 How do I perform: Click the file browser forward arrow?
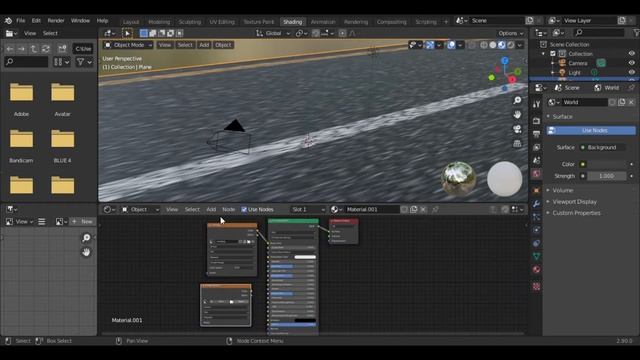(21, 49)
